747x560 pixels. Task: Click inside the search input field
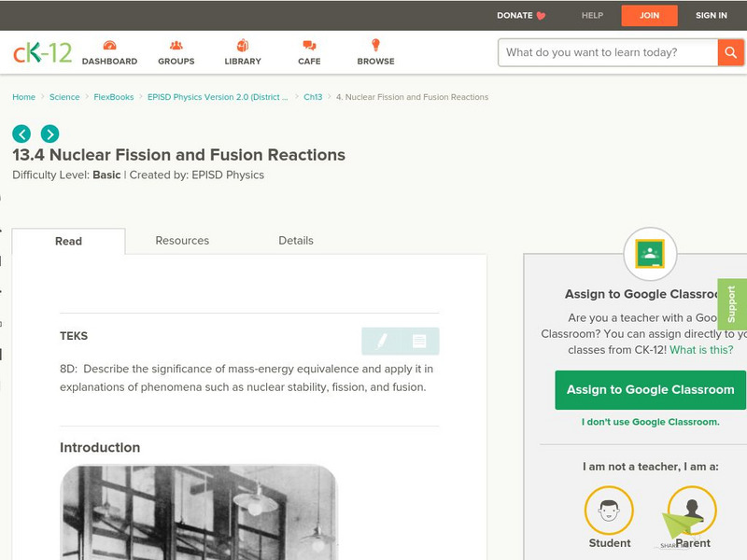(602, 53)
